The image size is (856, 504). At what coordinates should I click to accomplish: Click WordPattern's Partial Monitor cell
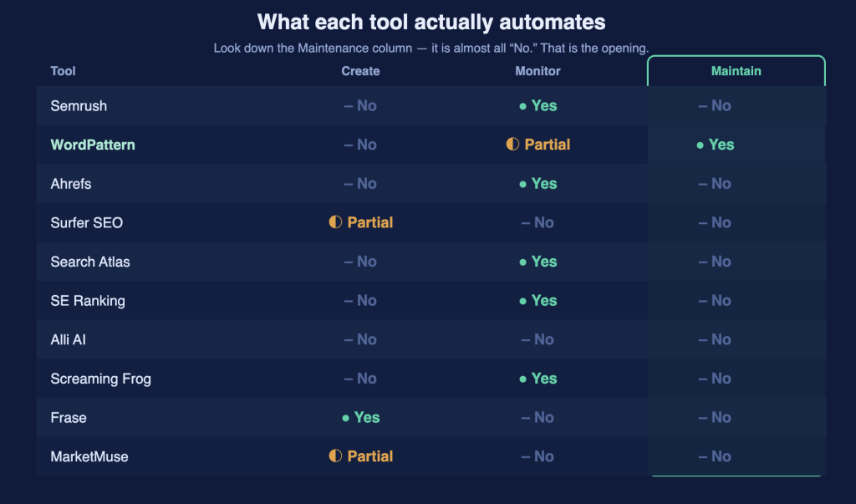[x=538, y=145]
